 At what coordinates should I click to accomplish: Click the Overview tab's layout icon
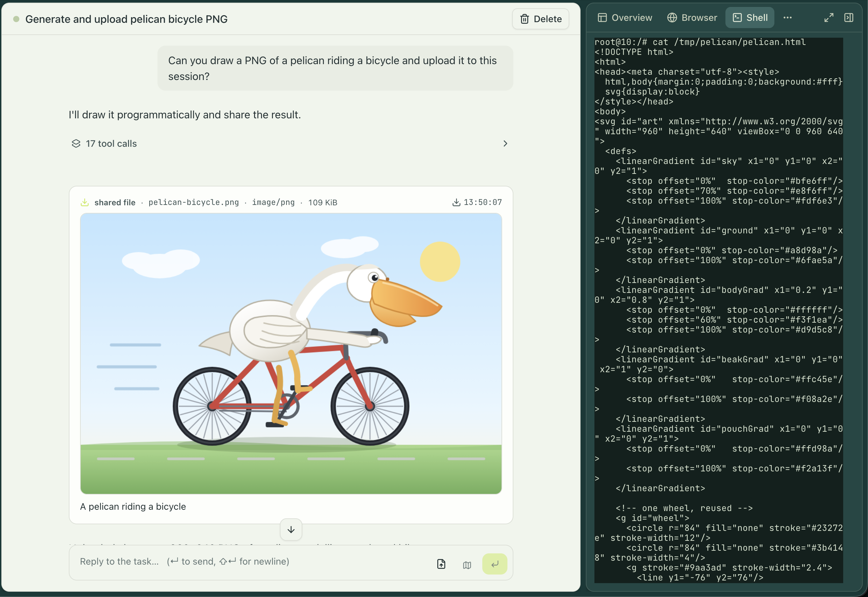tap(602, 18)
